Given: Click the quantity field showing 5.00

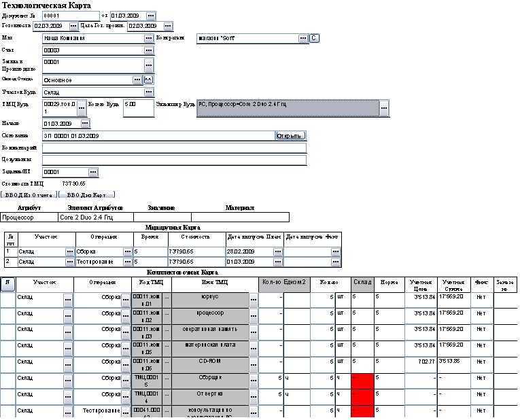Looking at the screenshot, I should point(139,108).
